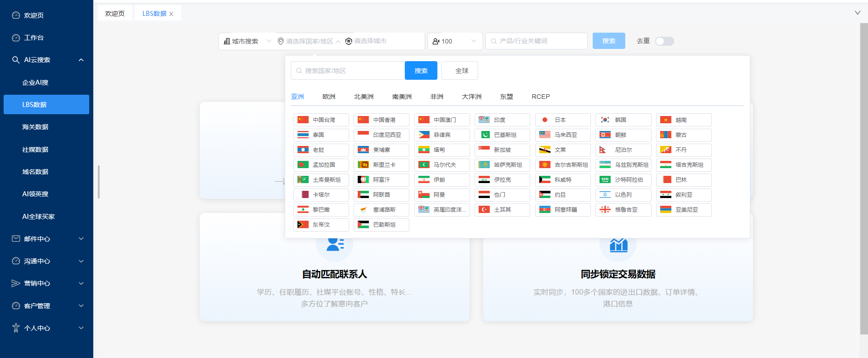Viewport: 868px width, 358px height.
Task: Expand the 个人中心 chevron
Action: (81, 328)
